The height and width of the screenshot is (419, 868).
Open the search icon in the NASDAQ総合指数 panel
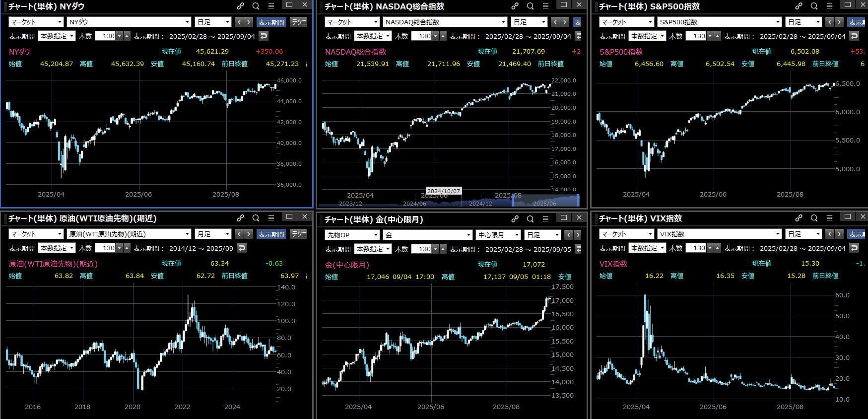[x=530, y=6]
